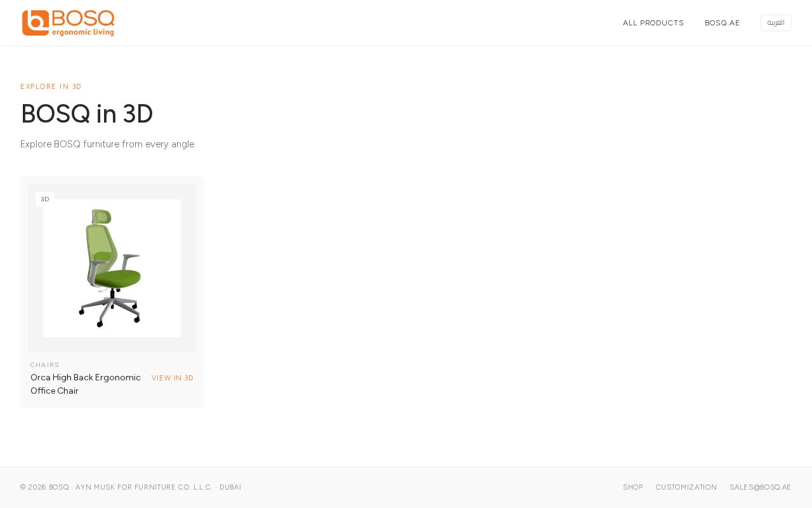Screen dimensions: 812x508
Task: Click the sales@bosq.ae email link
Action: 761,488
